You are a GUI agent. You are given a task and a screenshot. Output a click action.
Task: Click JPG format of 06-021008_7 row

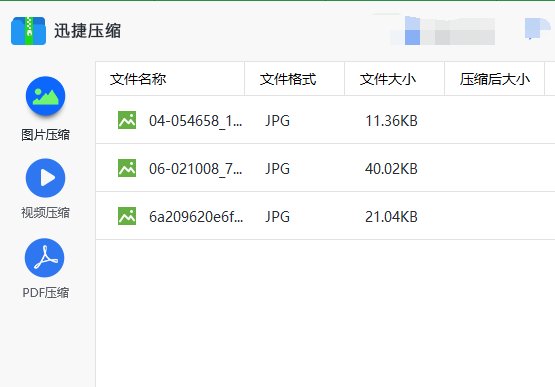click(x=278, y=169)
